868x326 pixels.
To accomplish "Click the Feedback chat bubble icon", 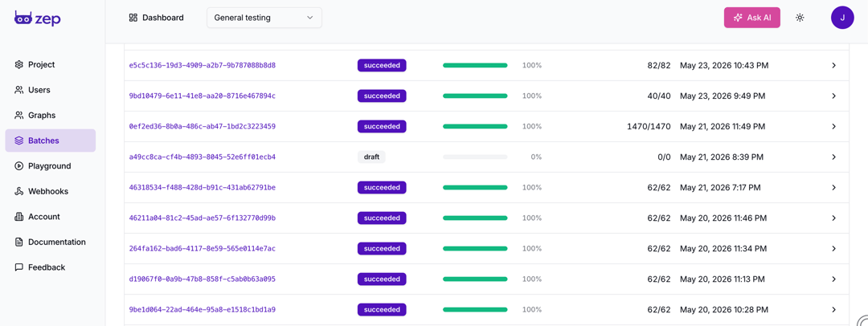I will pos(18,267).
